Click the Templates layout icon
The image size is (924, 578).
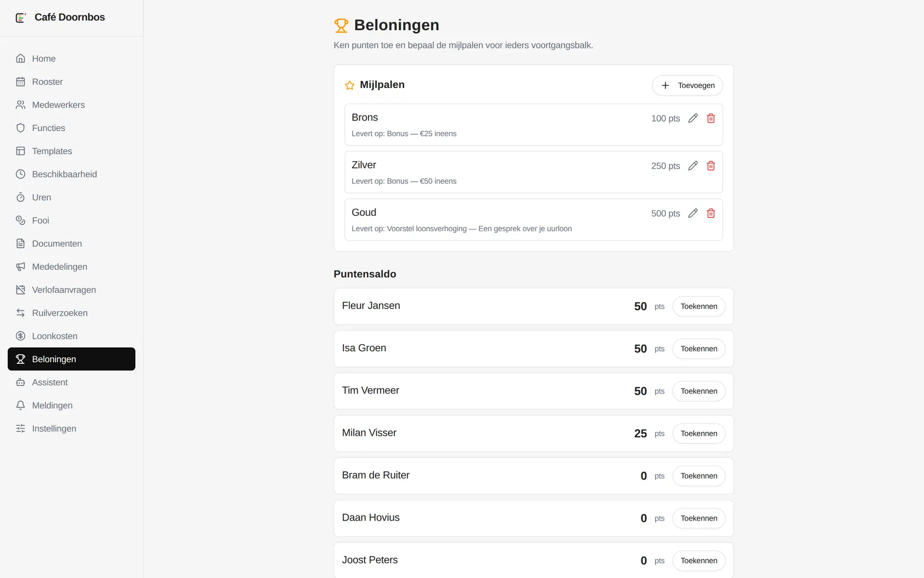[20, 151]
